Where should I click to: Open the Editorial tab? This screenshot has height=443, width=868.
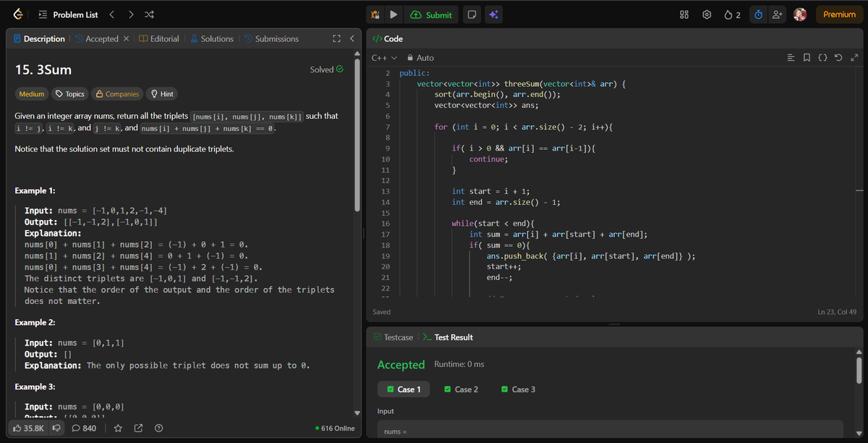point(159,38)
